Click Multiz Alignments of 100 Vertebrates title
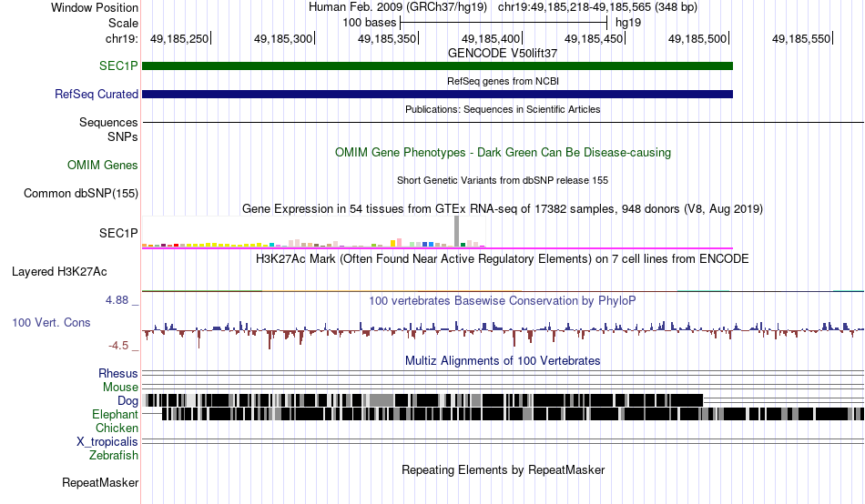Screen dimensions: 865x504 [x=503, y=360]
